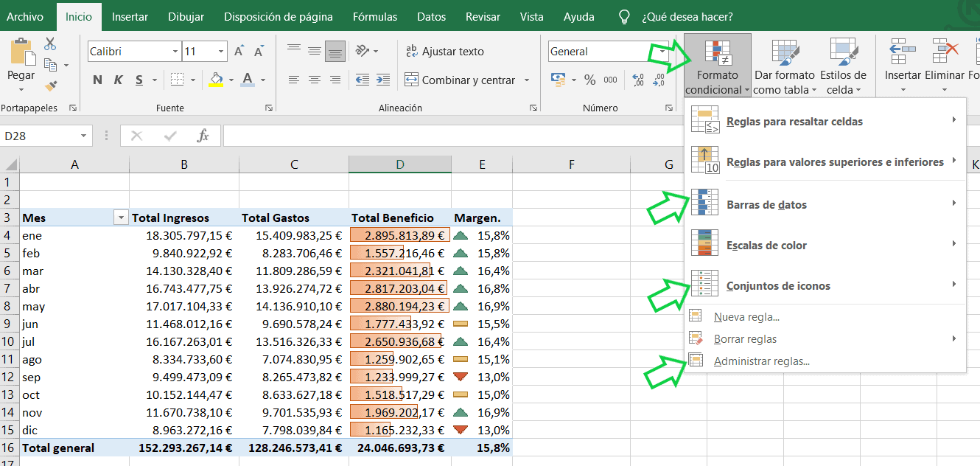Expand the Name Box dropdown arrow

click(83, 136)
